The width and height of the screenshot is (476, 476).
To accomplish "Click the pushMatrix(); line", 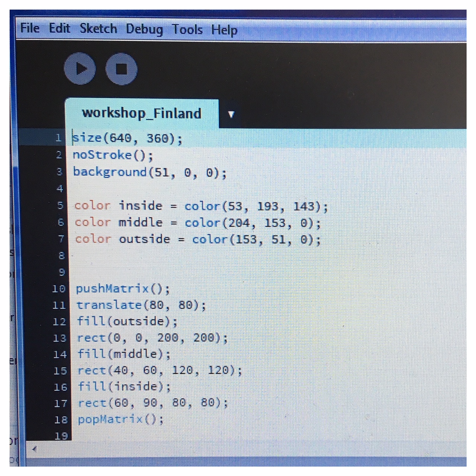I will pos(123,289).
